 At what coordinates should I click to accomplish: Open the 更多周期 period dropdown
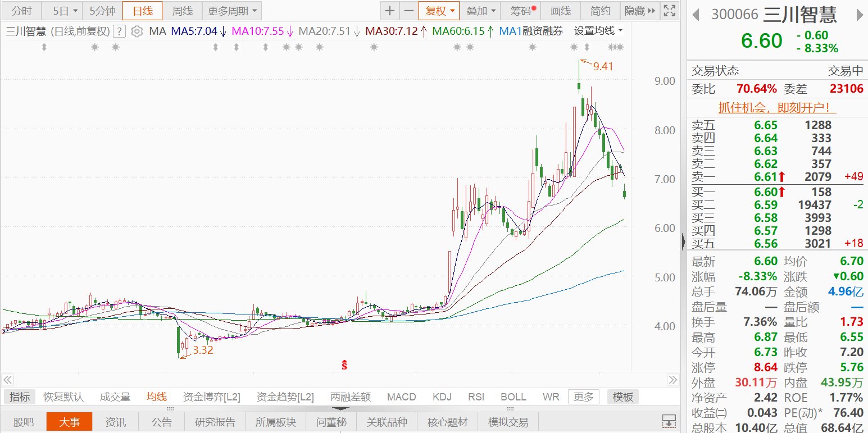(x=228, y=10)
